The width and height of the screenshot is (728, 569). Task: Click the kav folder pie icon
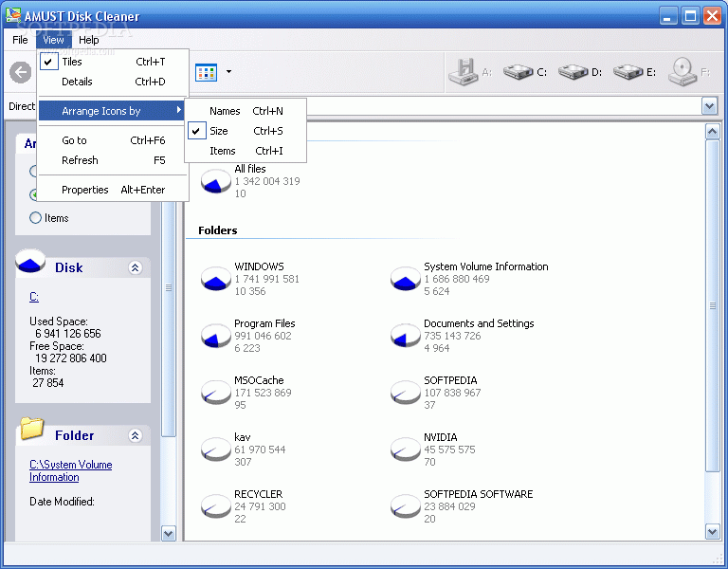[x=216, y=450]
